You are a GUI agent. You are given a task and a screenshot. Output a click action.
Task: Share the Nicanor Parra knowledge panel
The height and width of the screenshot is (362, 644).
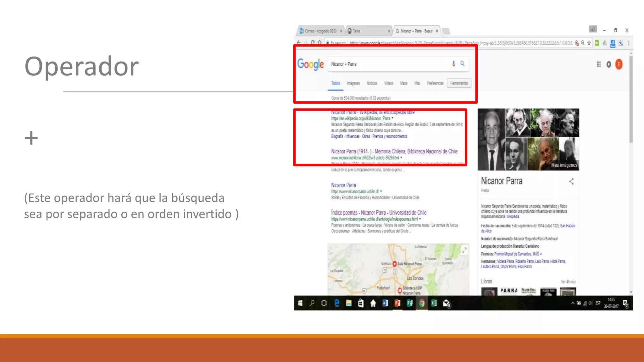tap(571, 181)
